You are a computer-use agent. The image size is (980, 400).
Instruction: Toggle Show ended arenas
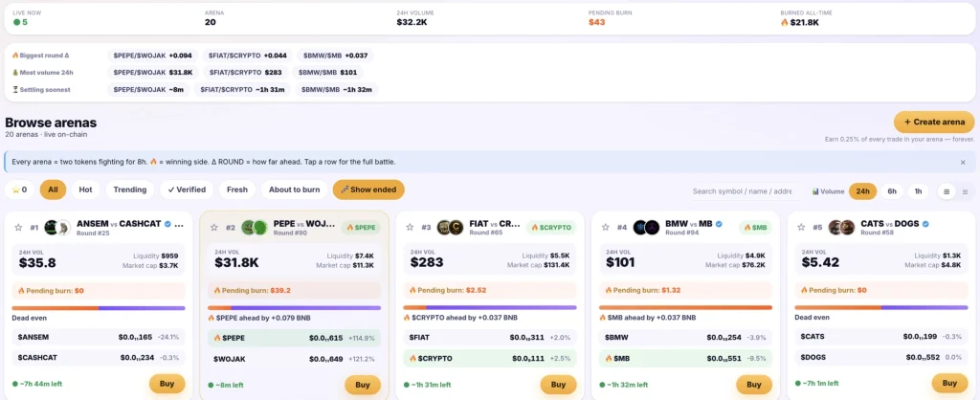click(x=368, y=190)
